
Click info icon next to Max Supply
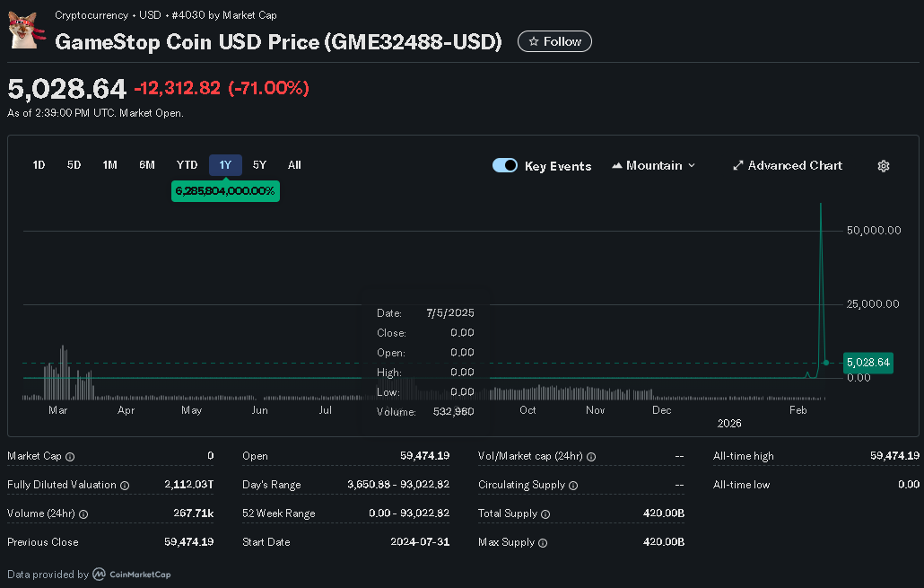pos(542,542)
